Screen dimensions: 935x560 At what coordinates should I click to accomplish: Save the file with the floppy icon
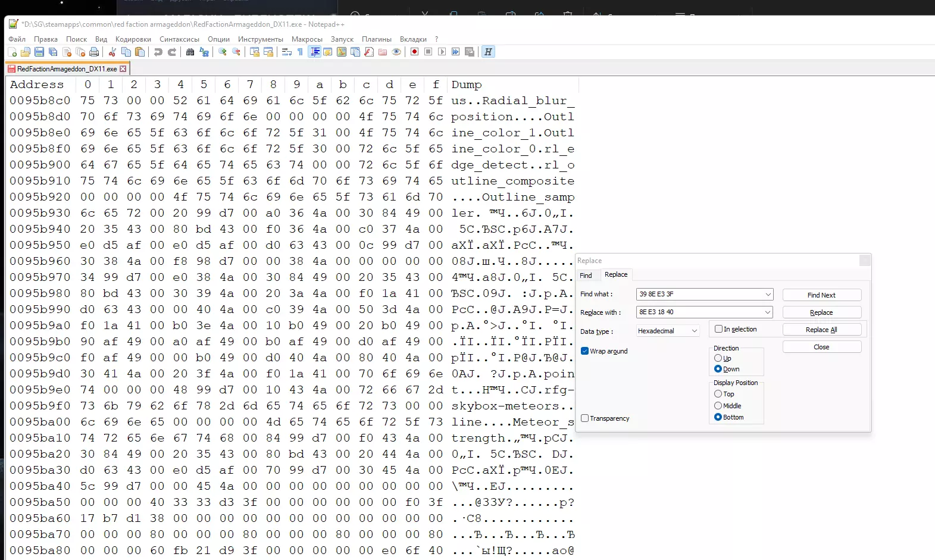pos(39,52)
